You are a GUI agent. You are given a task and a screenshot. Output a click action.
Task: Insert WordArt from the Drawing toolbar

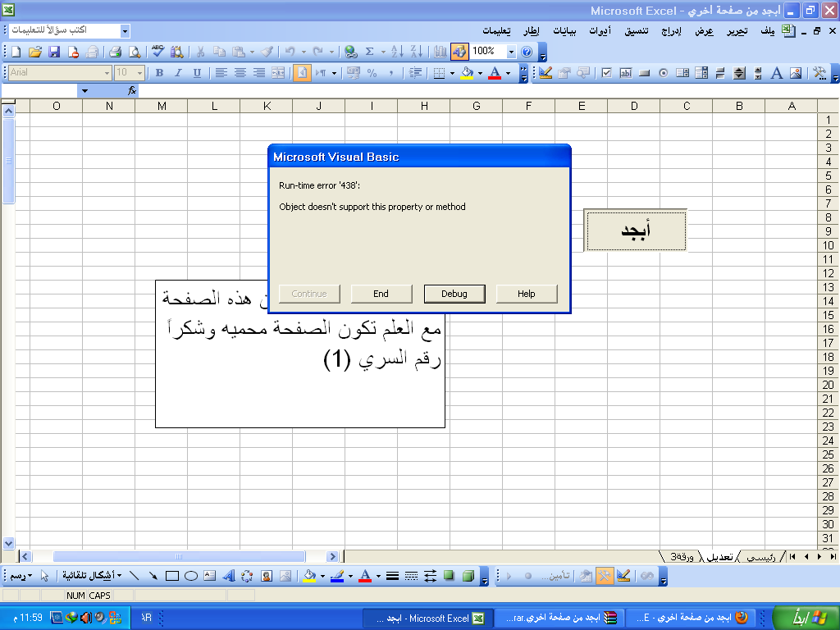[x=229, y=576]
